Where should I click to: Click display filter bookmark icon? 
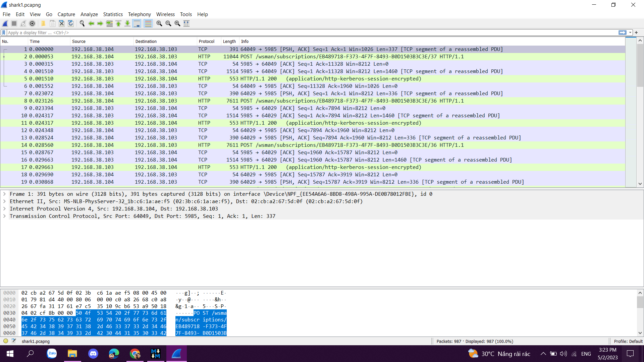tap(4, 33)
